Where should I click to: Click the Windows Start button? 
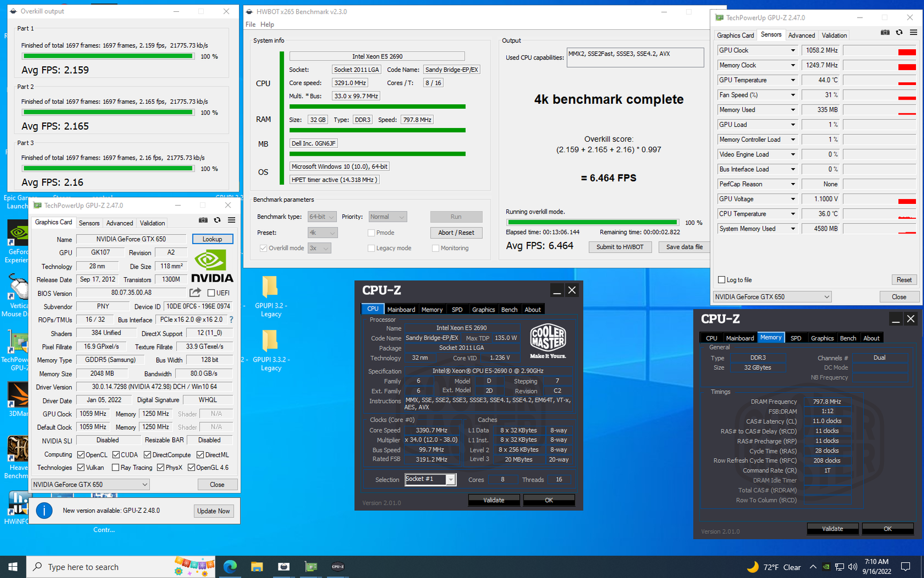pyautogui.click(x=13, y=567)
